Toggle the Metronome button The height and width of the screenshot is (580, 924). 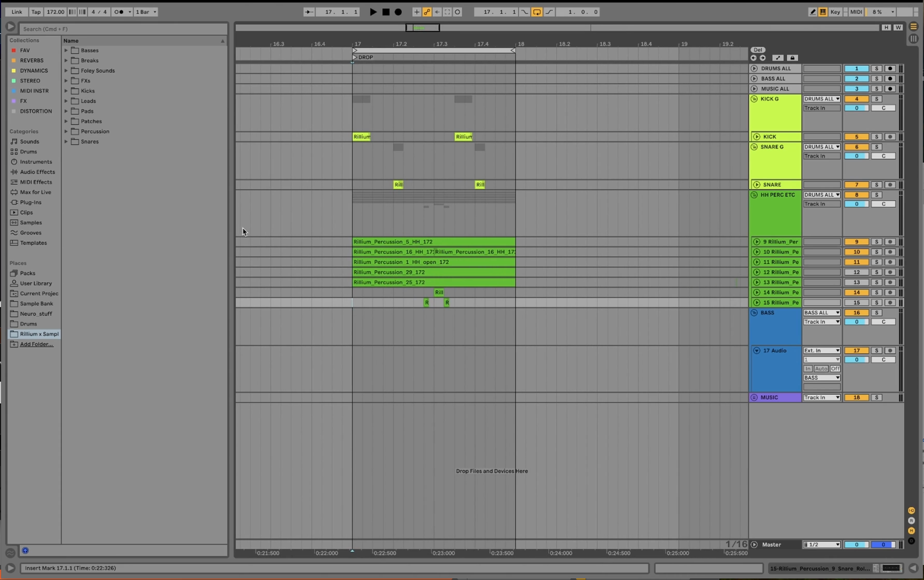[119, 12]
